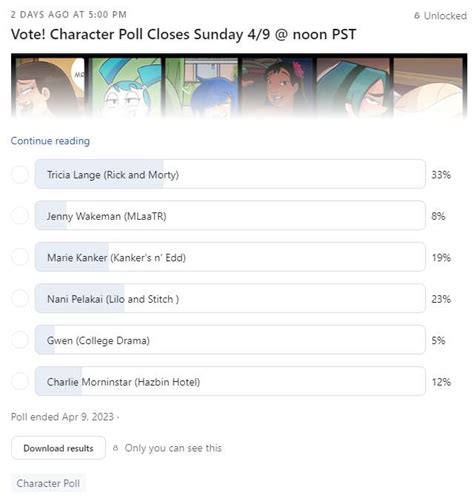Viewport: 474px width, 501px height.
Task: Open the Character Poll tag
Action: pyautogui.click(x=48, y=483)
